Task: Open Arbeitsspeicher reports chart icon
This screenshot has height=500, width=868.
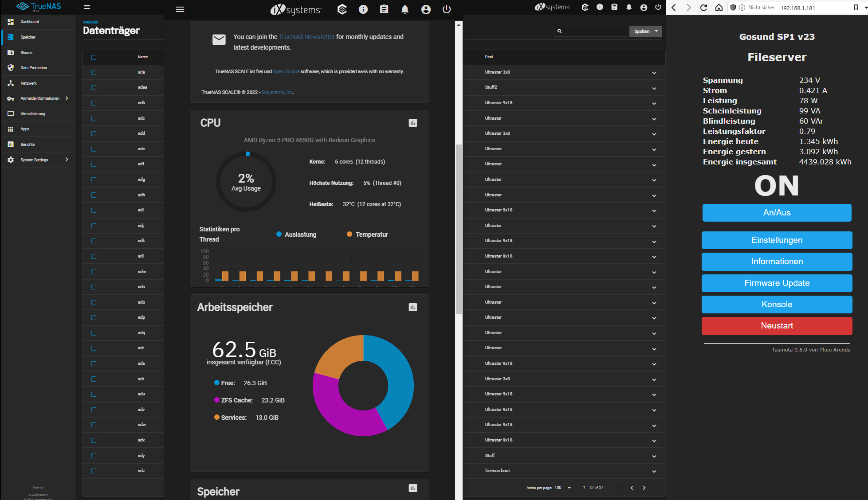Action: click(412, 307)
